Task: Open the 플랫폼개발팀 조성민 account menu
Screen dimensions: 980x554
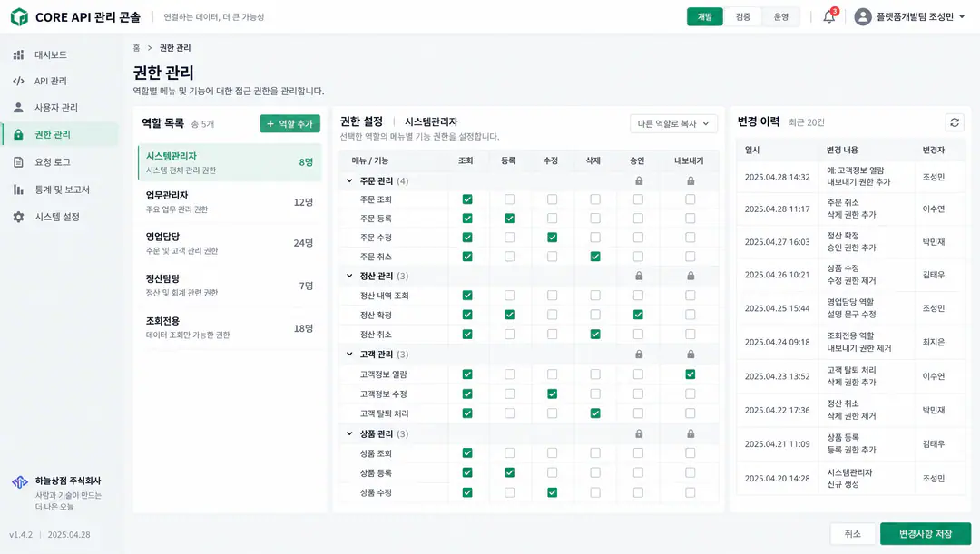Action: point(911,17)
